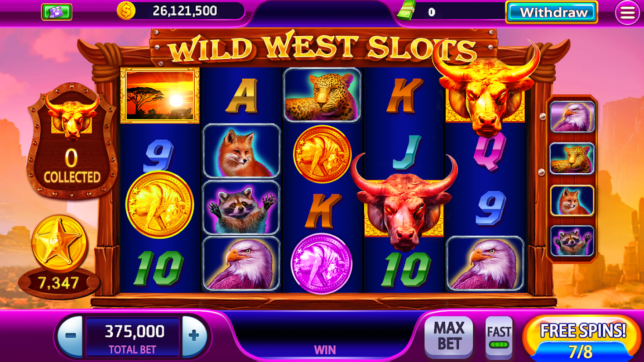Screen dimensions: 644x362
Task: Click the gold sheriff star badge
Action: click(59, 243)
